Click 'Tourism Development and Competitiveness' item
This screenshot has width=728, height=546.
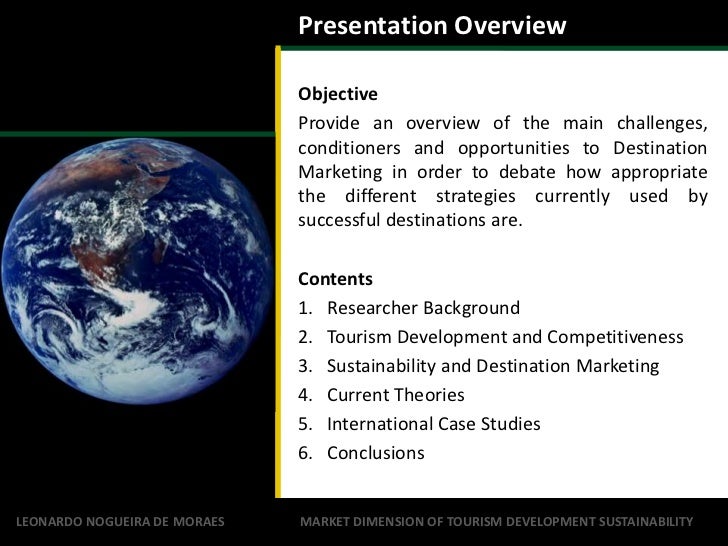coord(505,338)
